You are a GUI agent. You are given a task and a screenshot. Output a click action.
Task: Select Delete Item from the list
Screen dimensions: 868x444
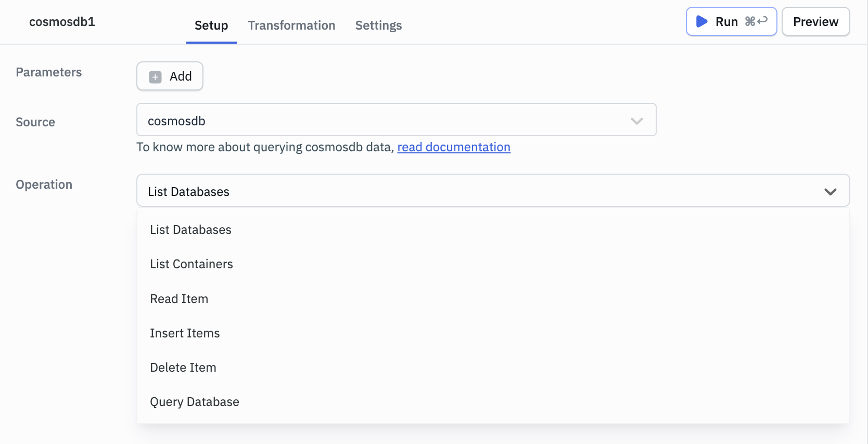coord(183,368)
